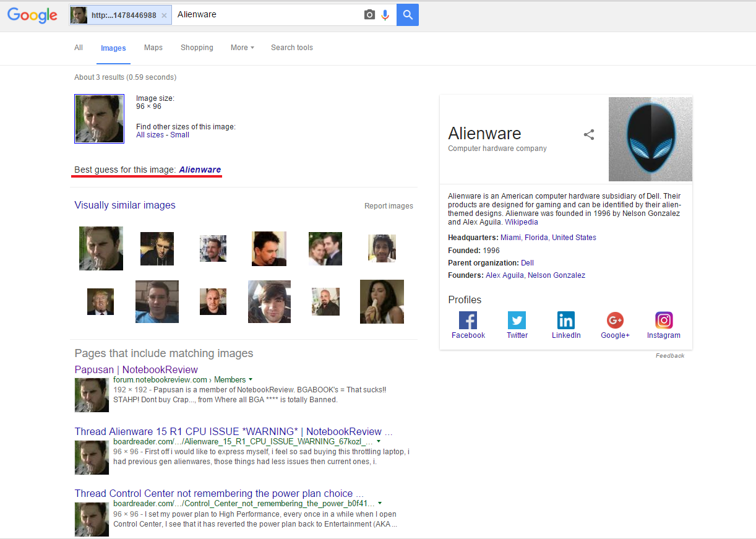This screenshot has width=756, height=539.
Task: Open the Dell parent organization link
Action: pyautogui.click(x=527, y=263)
